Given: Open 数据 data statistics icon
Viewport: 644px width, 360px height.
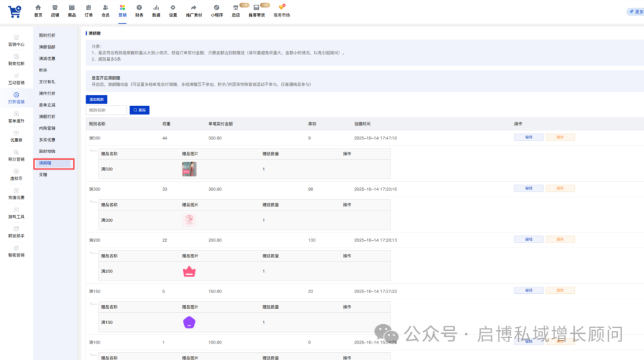Looking at the screenshot, I should [156, 8].
